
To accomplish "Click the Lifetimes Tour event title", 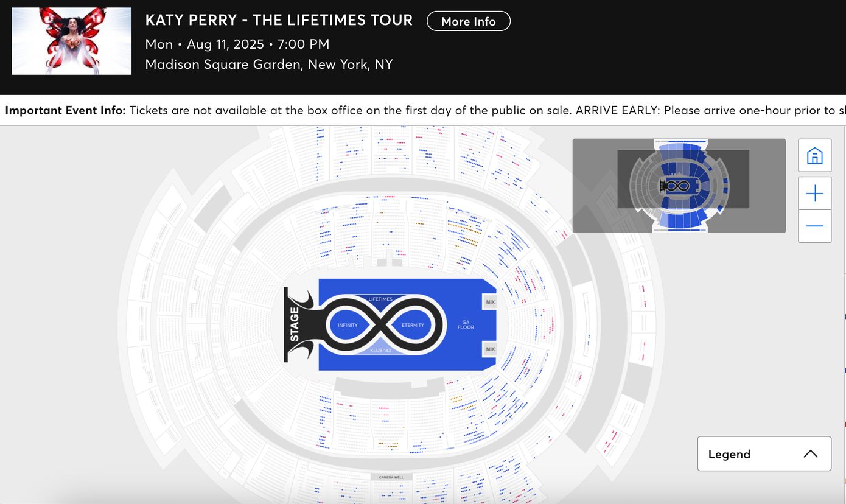I will click(279, 20).
